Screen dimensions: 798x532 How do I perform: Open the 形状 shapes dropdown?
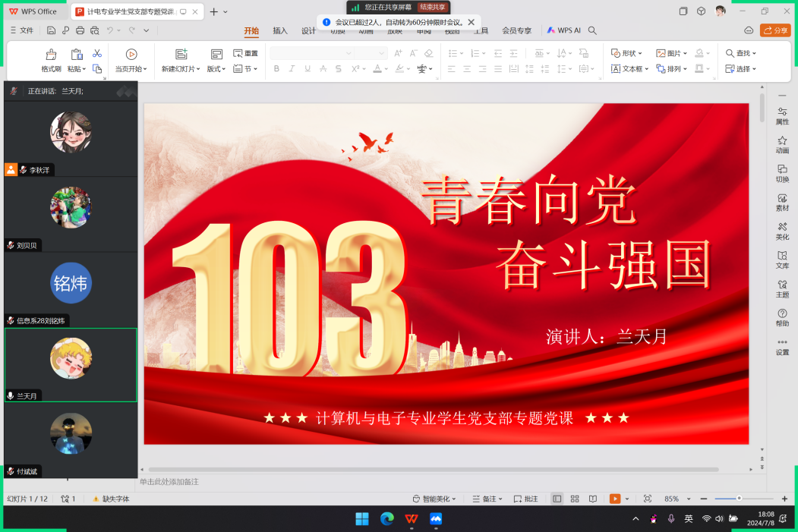[x=627, y=54]
